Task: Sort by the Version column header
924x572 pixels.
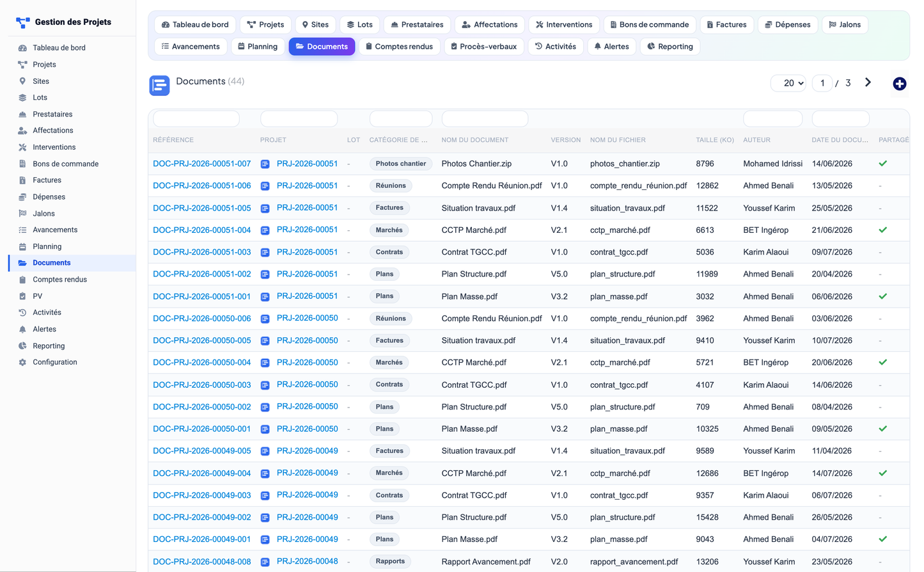Action: pos(566,140)
